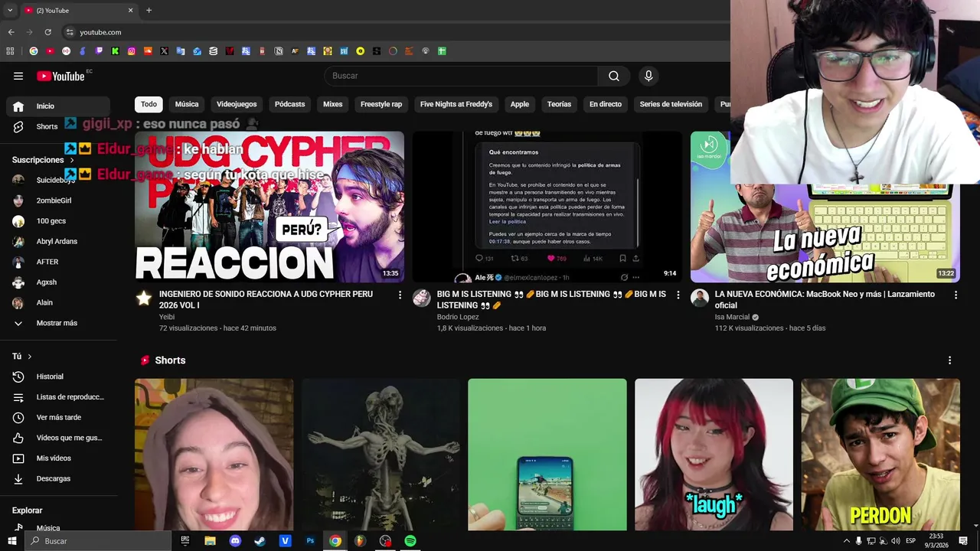Open BIG M IS LISTENING thumbnail
The image size is (980, 551).
[x=547, y=207]
